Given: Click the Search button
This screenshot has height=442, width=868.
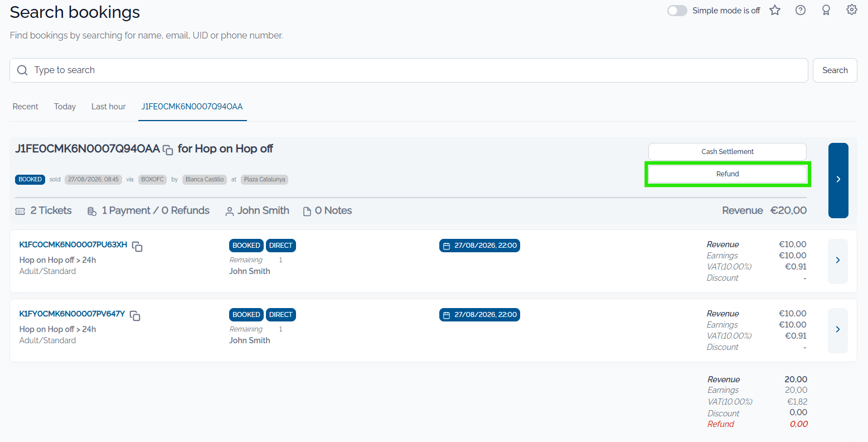Looking at the screenshot, I should coord(835,70).
